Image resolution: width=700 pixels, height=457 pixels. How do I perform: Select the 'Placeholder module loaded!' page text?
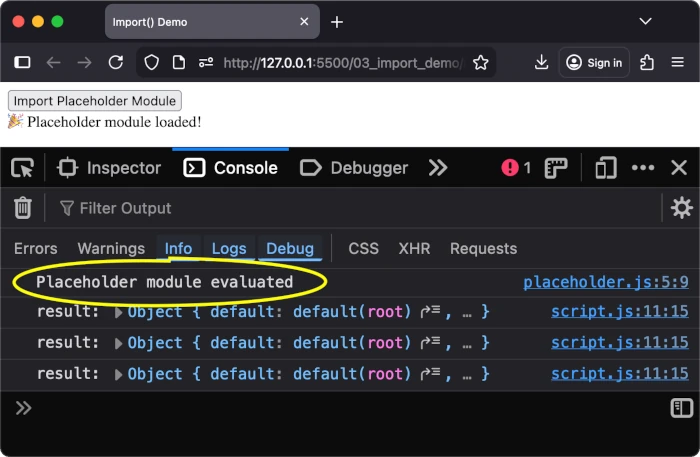click(114, 122)
